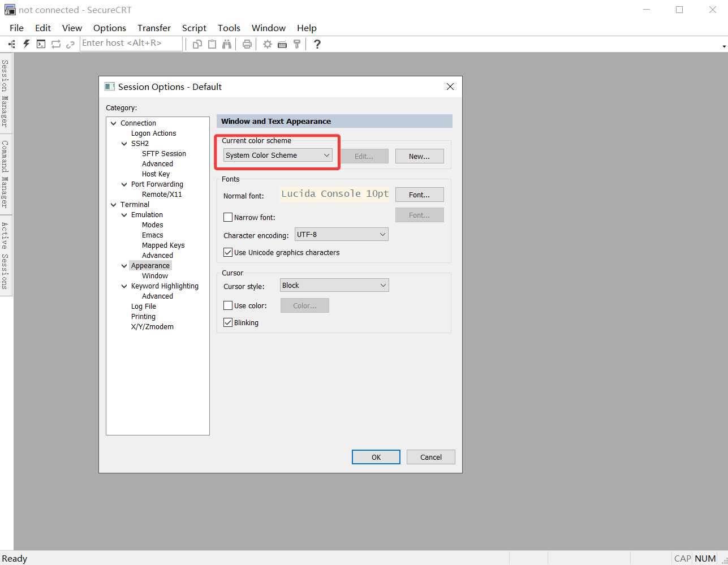The width and height of the screenshot is (728, 565).
Task: Click the New... color scheme button
Action: click(x=419, y=156)
